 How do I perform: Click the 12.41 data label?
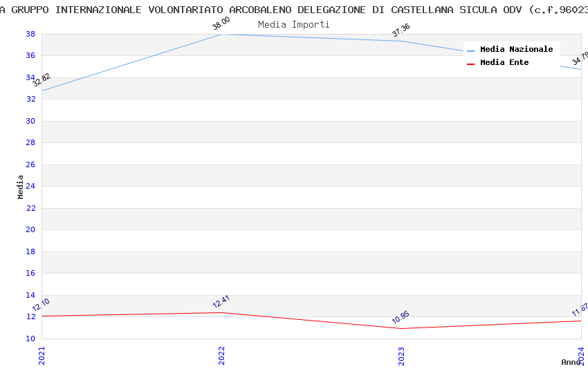click(221, 301)
